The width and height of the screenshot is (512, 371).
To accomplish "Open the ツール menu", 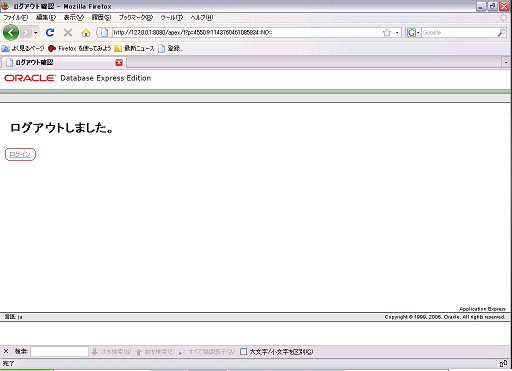I will pos(172,17).
